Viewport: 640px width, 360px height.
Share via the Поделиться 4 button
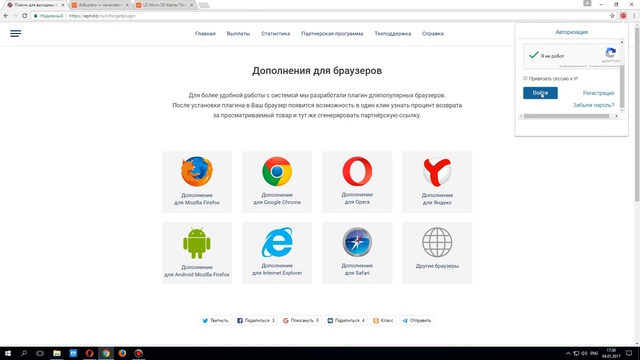tap(346, 320)
